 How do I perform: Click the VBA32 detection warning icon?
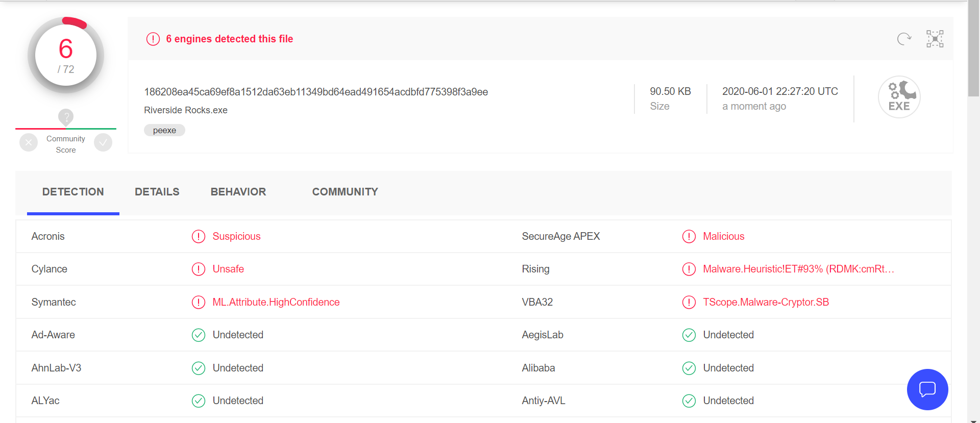[689, 302]
